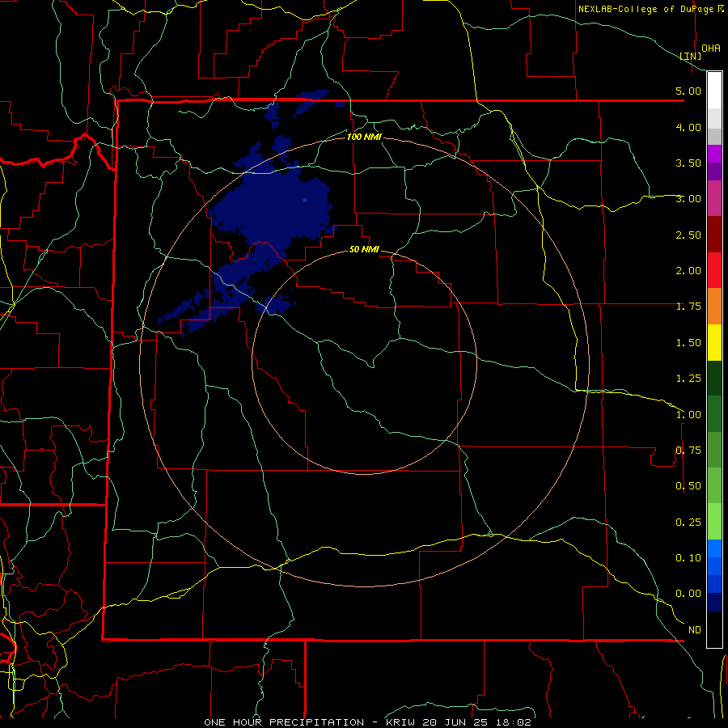Pick the navy legend swatch by 0.00
The image size is (728, 728).
pos(714,602)
